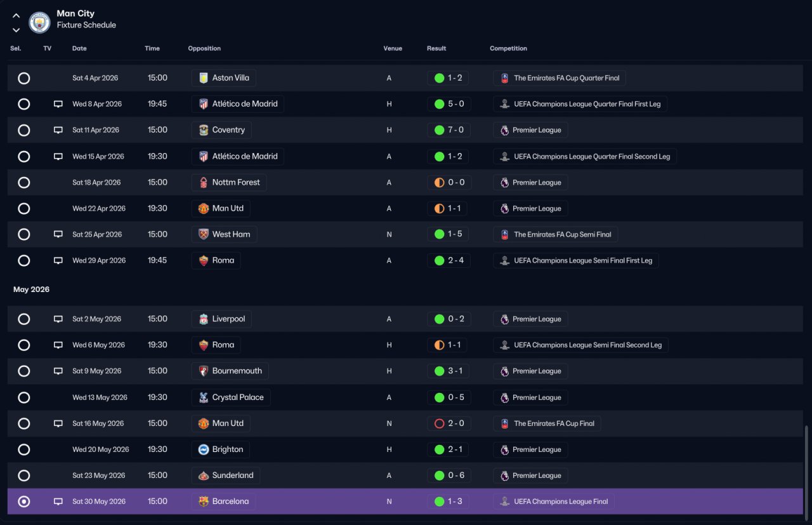This screenshot has height=525, width=812.
Task: Go to previous team with up chevron
Action: point(16,16)
